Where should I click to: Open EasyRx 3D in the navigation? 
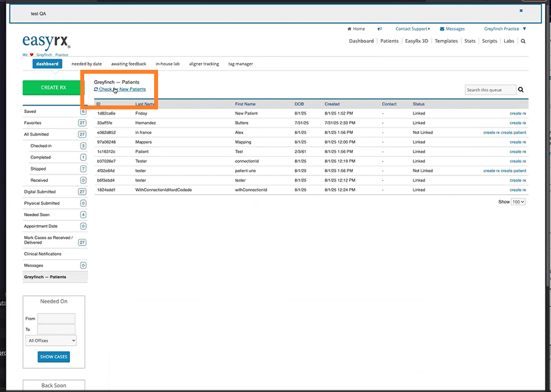point(416,41)
